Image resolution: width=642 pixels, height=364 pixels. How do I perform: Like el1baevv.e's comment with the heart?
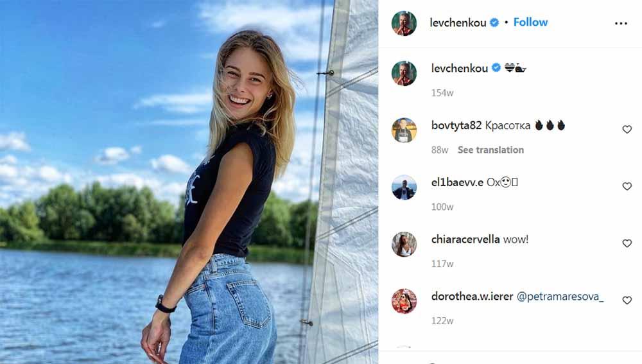(627, 187)
